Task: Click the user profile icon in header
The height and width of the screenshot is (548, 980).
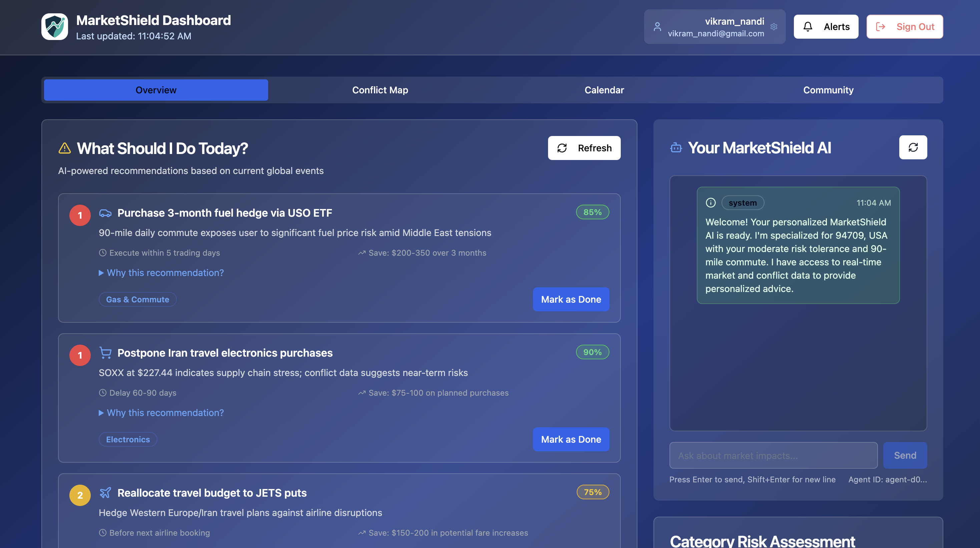Action: pos(657,27)
